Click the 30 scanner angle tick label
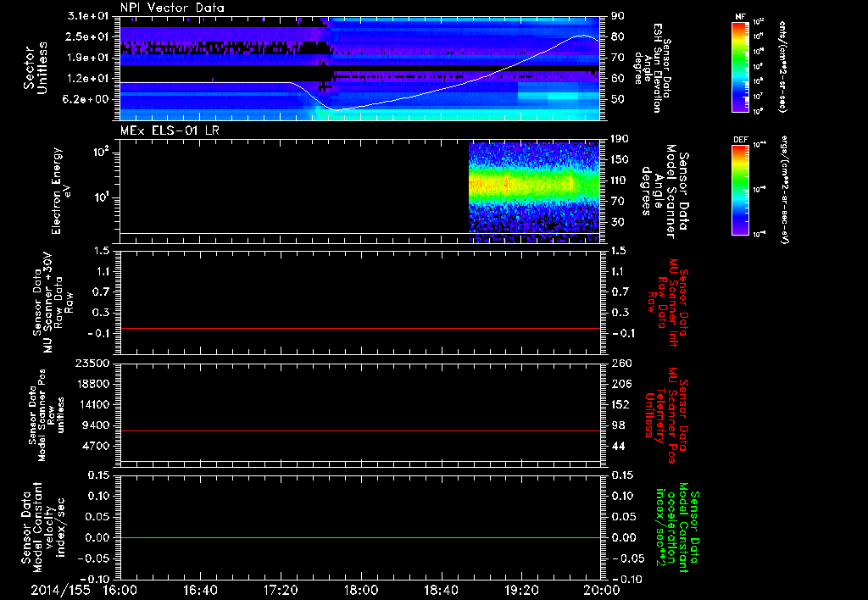 pos(617,222)
